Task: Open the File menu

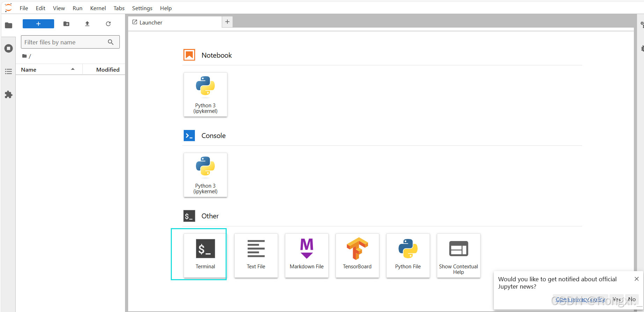Action: click(24, 8)
